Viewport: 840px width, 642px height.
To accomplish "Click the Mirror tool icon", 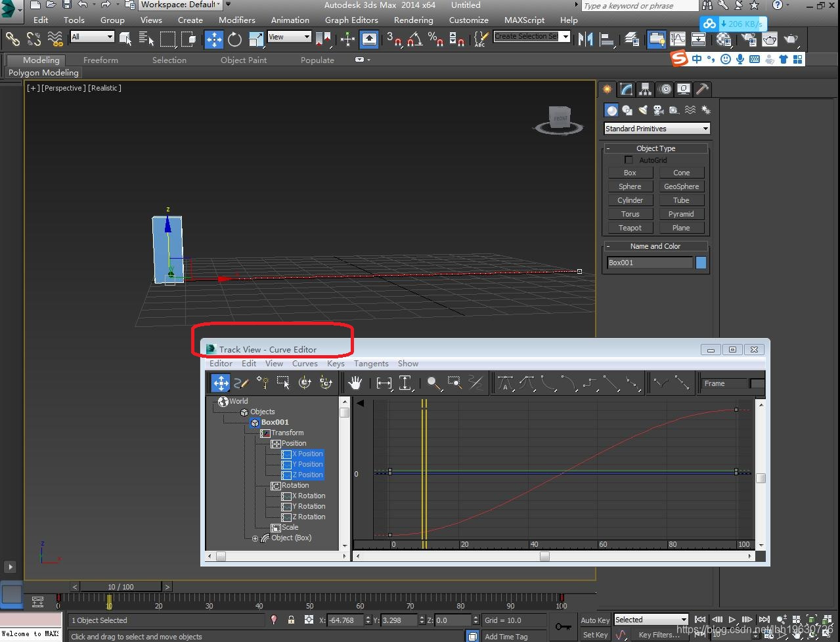I will [x=585, y=39].
